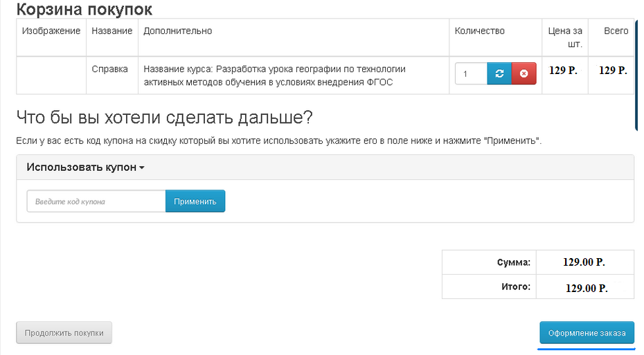The width and height of the screenshot is (644, 355).
Task: Click the "Количество" column header
Action: click(x=479, y=31)
